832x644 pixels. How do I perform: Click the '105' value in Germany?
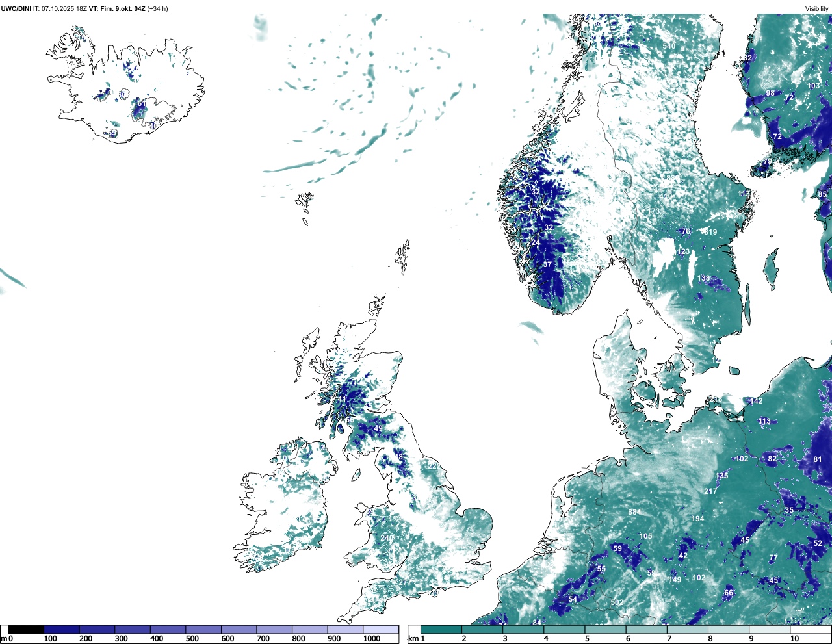click(645, 536)
